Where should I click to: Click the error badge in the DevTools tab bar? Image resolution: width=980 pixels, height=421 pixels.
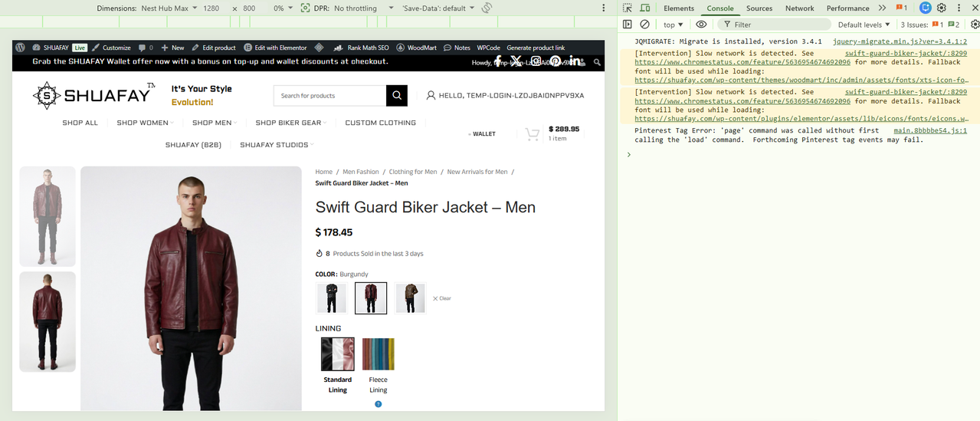point(901,8)
